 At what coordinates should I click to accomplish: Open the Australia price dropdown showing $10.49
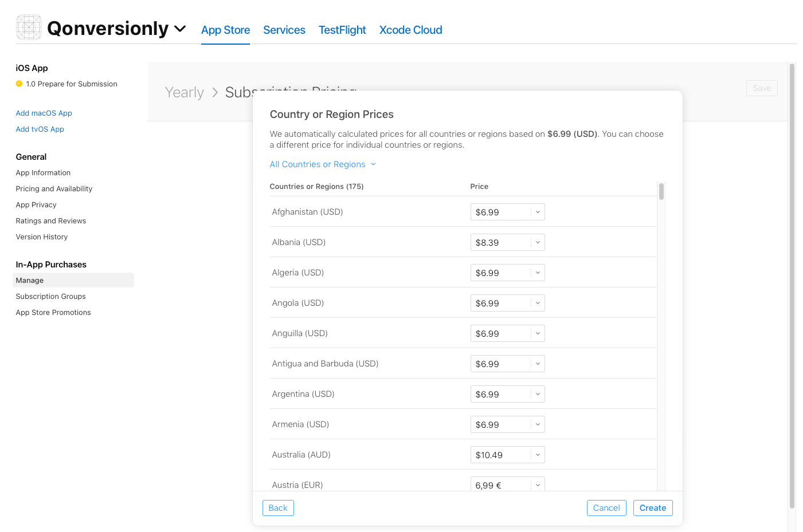(x=507, y=455)
